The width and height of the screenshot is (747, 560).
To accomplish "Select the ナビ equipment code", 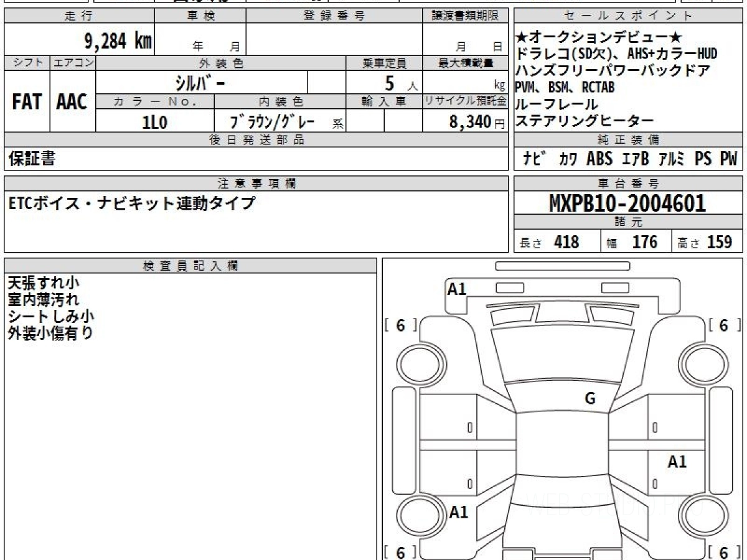I will click(x=535, y=159).
